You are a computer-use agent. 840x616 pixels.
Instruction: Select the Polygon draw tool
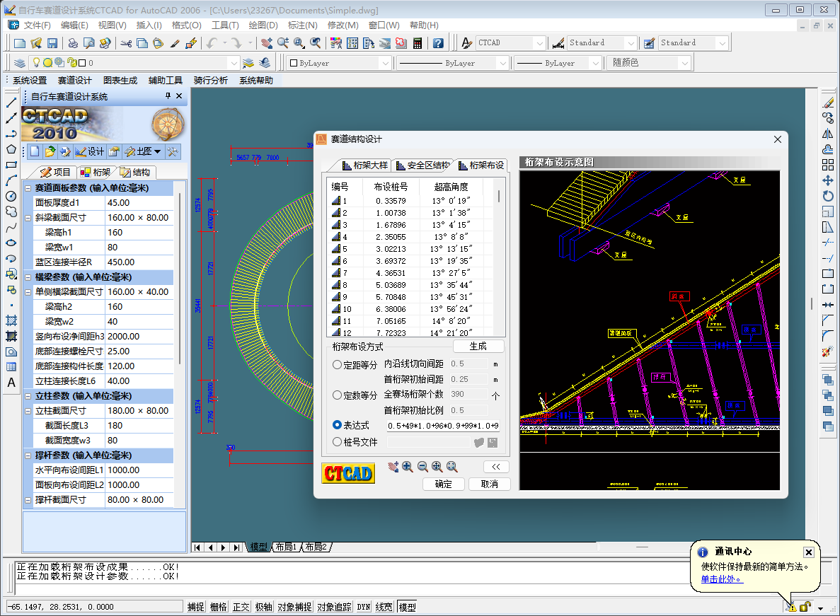pyautogui.click(x=11, y=149)
